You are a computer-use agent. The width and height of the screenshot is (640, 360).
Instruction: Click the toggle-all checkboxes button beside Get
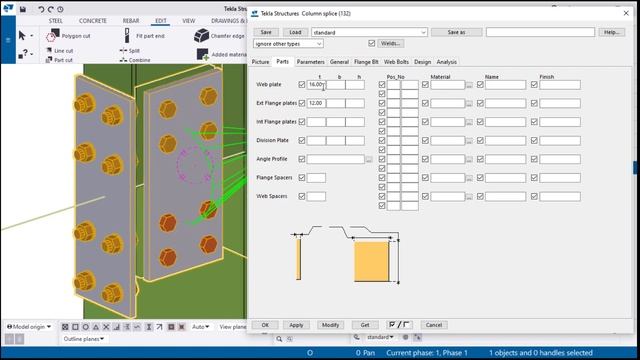point(400,325)
